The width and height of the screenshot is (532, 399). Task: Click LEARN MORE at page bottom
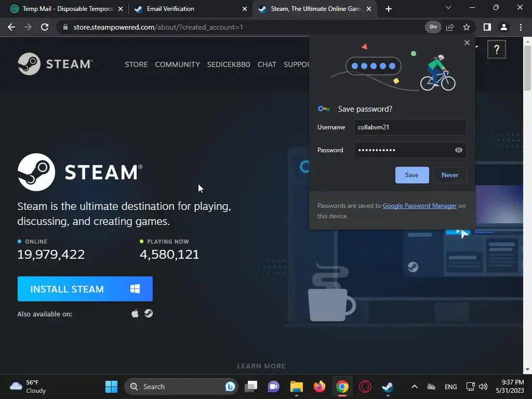click(261, 366)
